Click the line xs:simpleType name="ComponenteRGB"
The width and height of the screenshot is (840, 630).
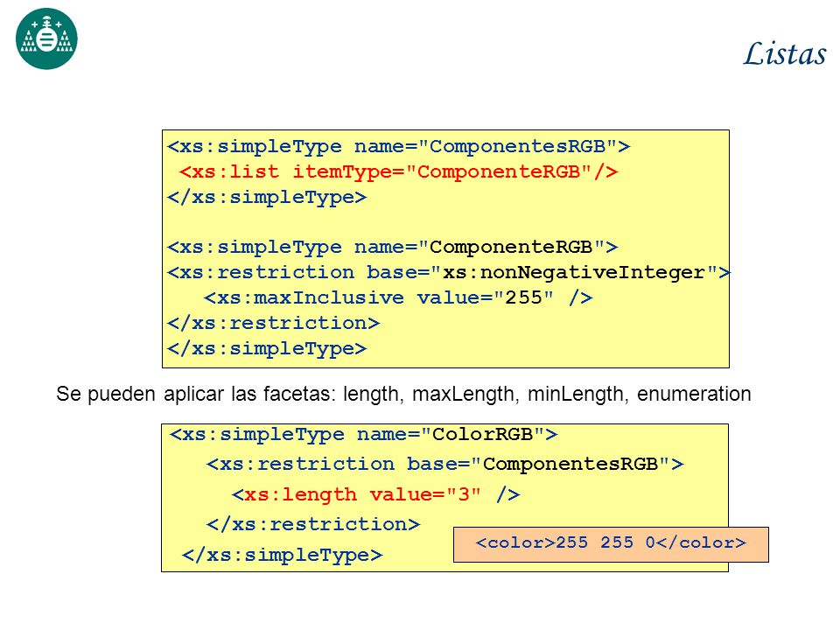393,247
